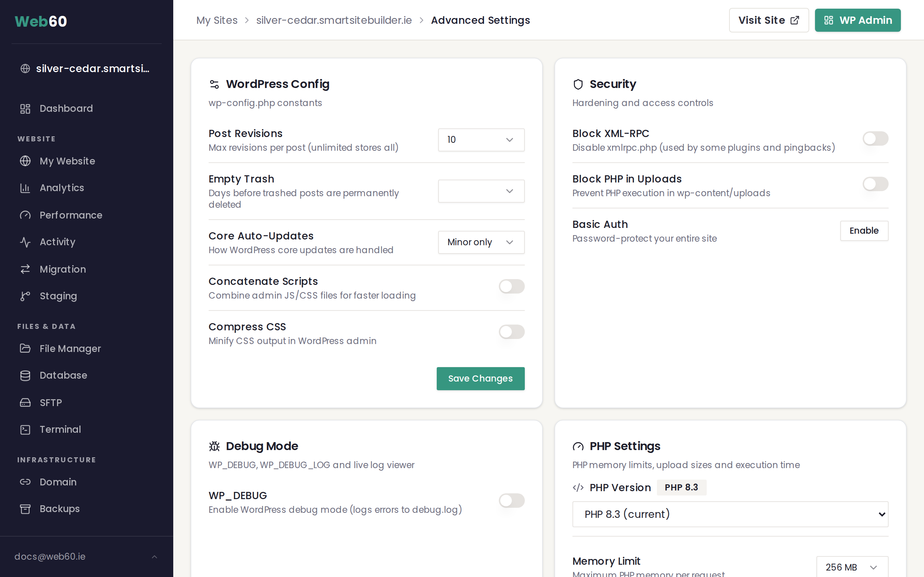Open Migration from the sidebar
This screenshot has height=577, width=924.
click(62, 269)
